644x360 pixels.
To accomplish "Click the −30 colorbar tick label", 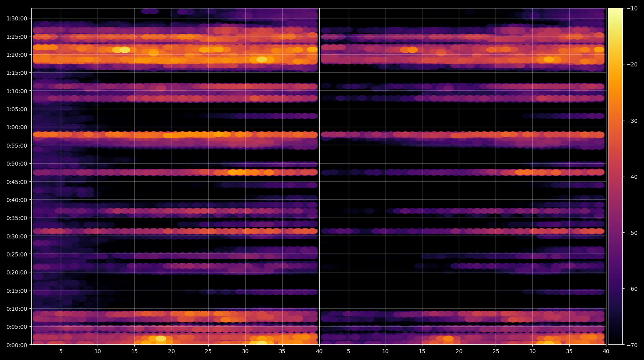I will click(x=632, y=121).
